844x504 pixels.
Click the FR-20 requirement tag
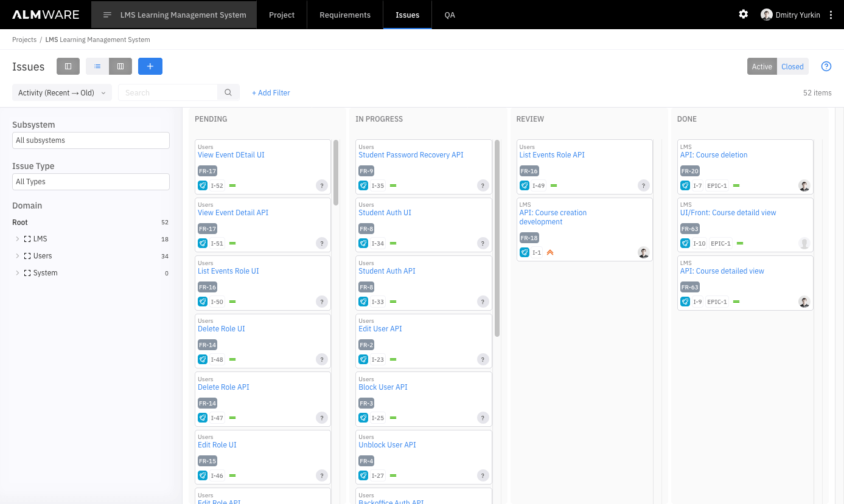[x=690, y=171]
